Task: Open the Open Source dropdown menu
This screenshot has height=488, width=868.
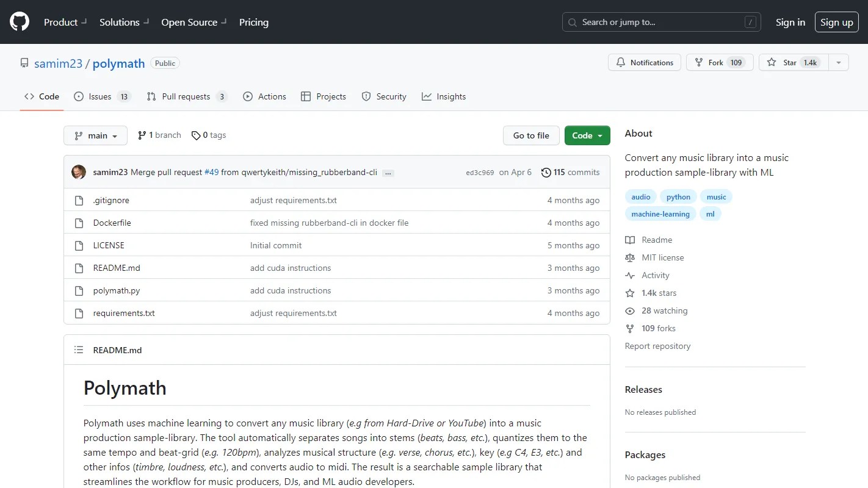Action: click(x=194, y=22)
